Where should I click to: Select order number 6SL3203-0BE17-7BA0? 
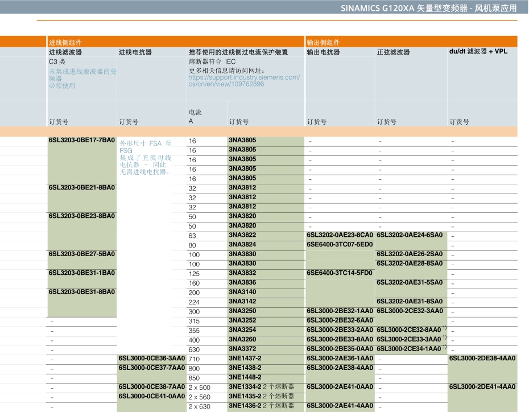[x=82, y=140]
